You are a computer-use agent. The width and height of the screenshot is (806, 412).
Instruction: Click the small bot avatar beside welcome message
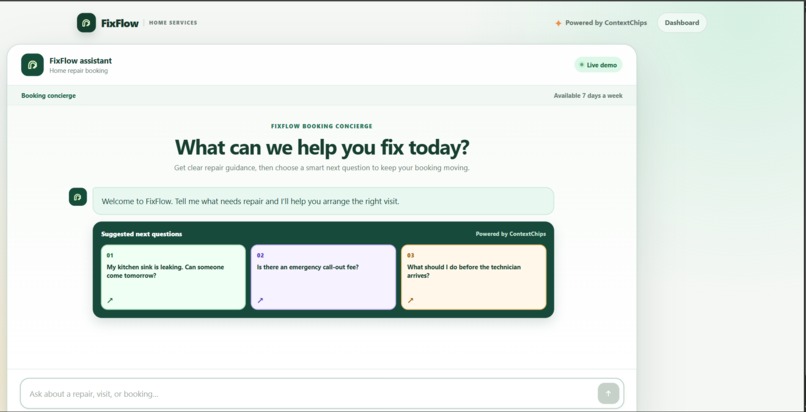point(78,197)
